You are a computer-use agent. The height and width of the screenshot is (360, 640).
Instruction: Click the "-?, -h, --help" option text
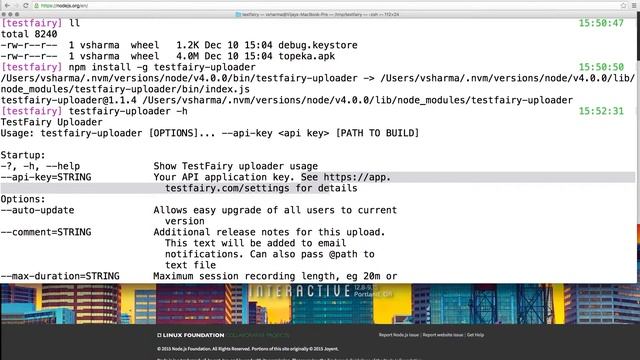coord(40,166)
